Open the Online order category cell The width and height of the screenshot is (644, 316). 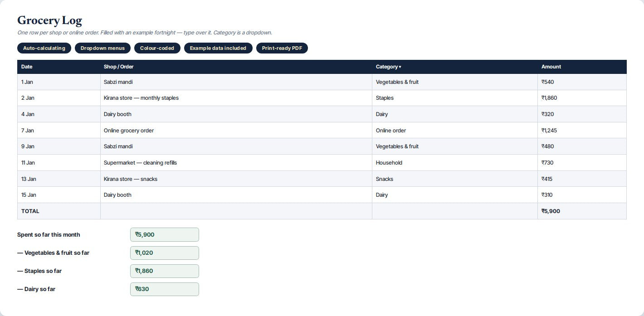pyautogui.click(x=454, y=131)
